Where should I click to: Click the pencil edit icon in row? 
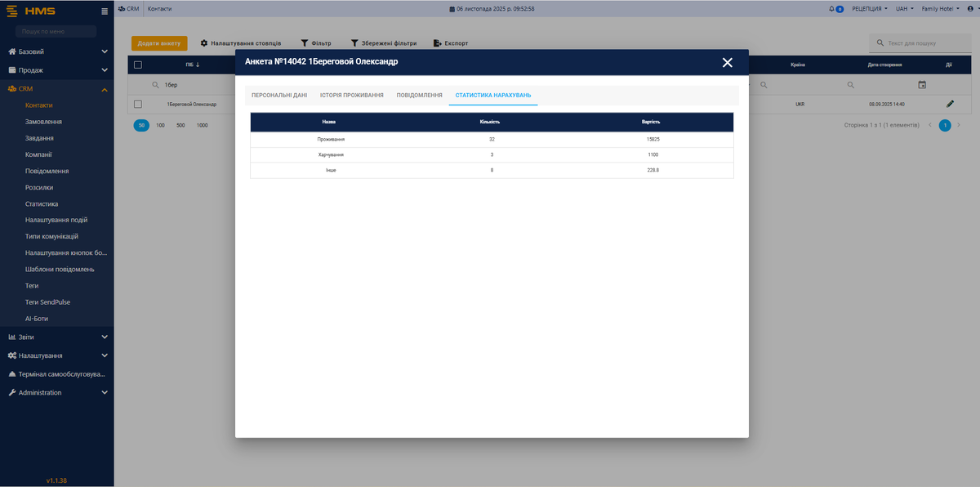click(x=950, y=104)
